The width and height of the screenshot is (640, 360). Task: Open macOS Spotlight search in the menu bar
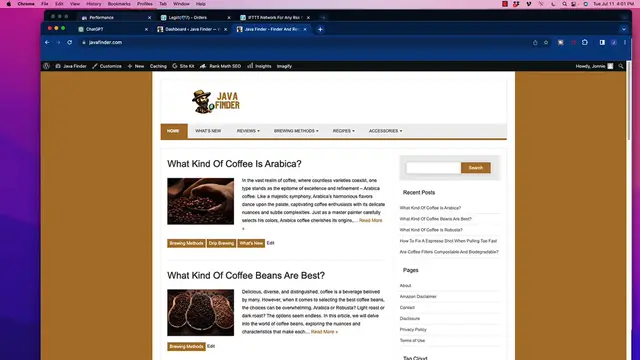564,4
